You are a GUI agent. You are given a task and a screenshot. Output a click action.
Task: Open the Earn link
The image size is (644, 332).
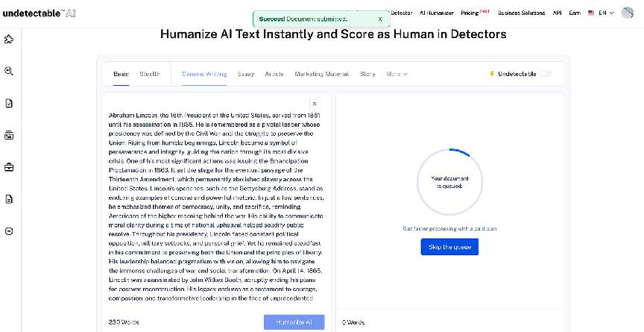575,13
